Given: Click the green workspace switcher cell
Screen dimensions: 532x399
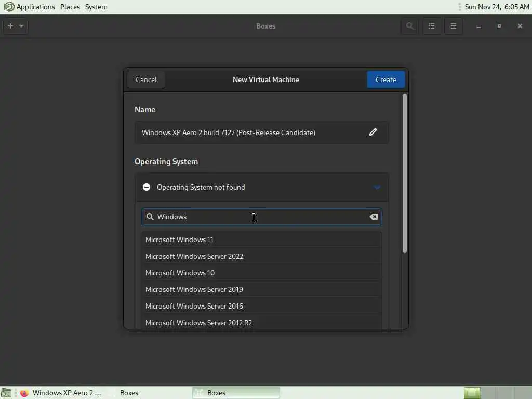Looking at the screenshot, I should [472, 393].
